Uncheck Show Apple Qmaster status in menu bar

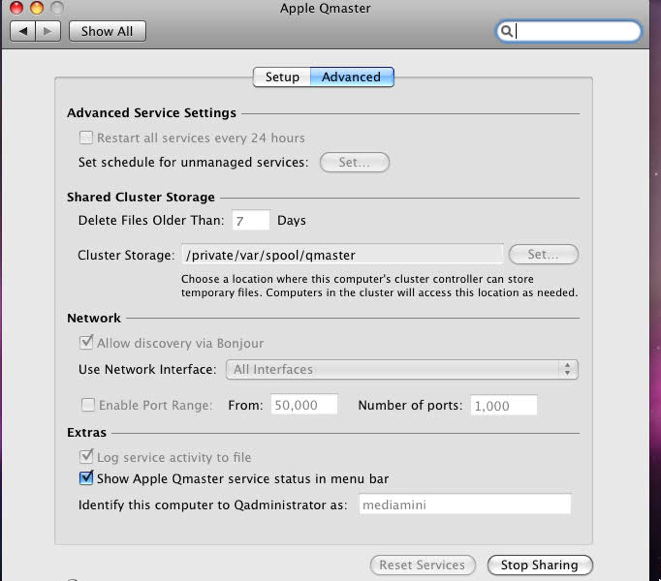pyautogui.click(x=86, y=478)
